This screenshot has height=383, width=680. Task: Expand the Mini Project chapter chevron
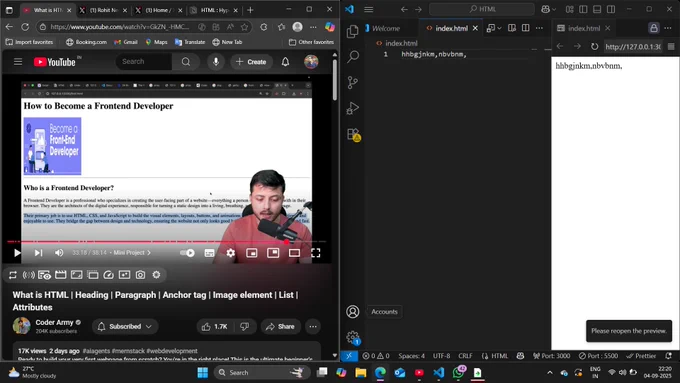pos(149,252)
